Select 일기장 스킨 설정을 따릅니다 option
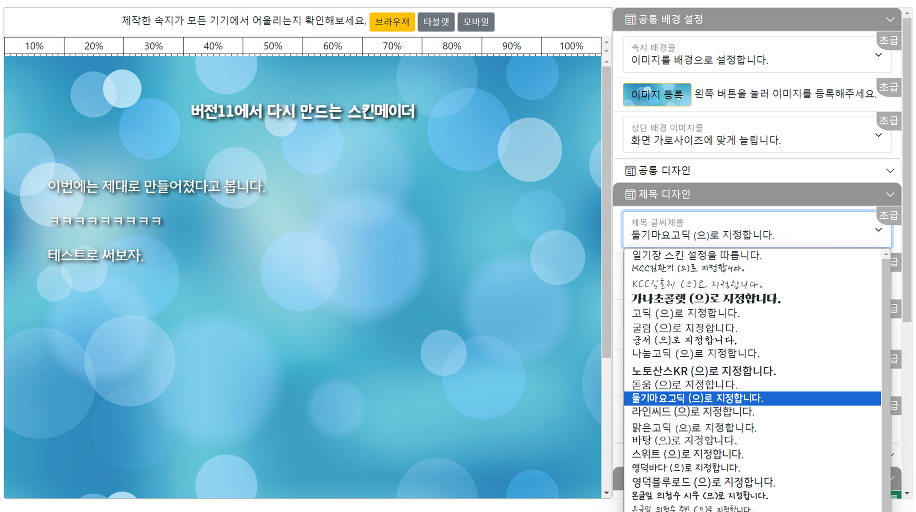 (697, 255)
